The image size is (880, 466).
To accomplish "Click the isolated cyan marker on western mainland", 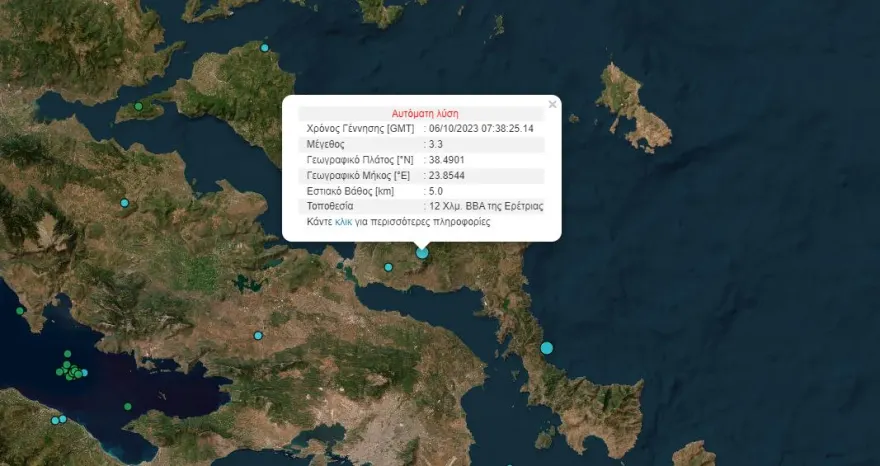I will coord(125,203).
